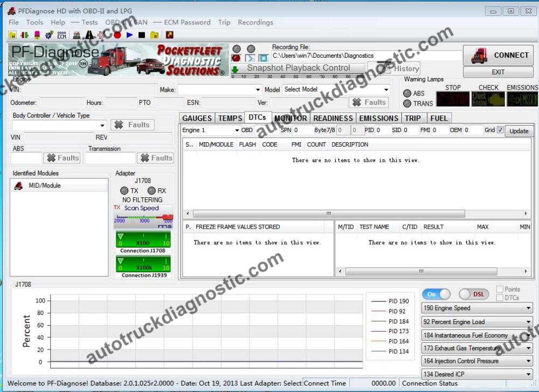
Task: Open the ECM toolbar icon
Action: pos(61,34)
